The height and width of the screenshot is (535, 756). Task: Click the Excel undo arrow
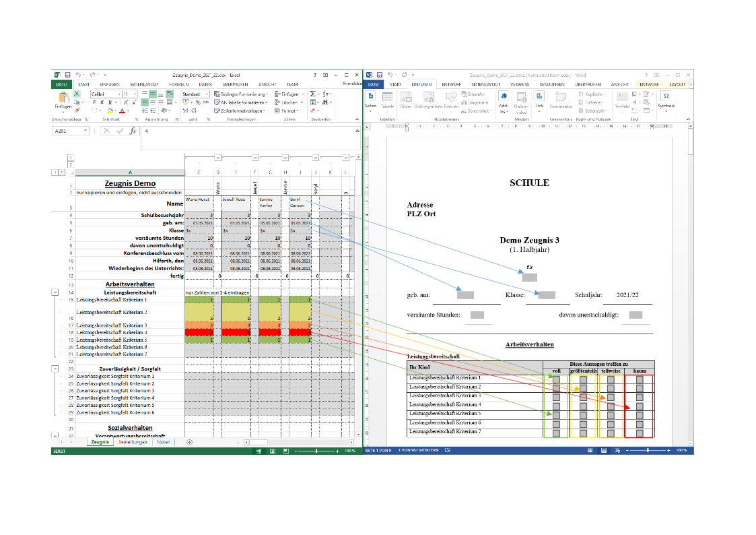coord(78,75)
